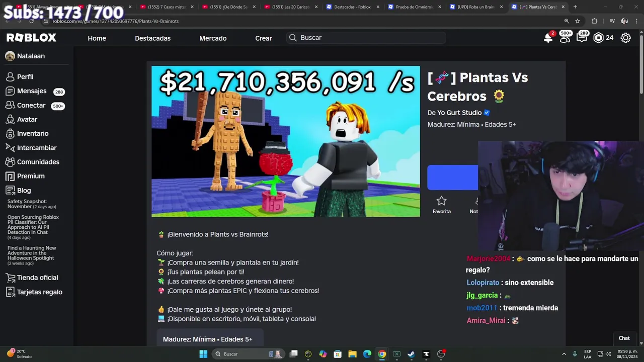Switch to 7 Casos misteriosos tab

click(x=167, y=7)
